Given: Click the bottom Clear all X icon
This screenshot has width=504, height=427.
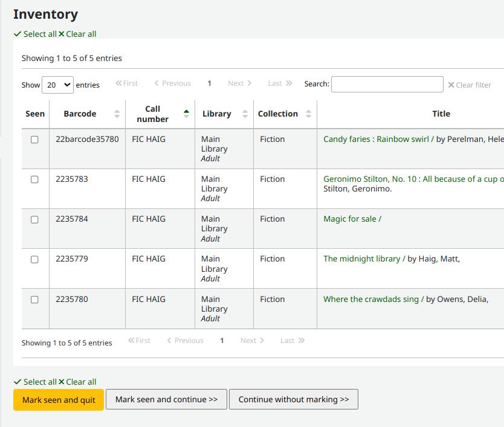Looking at the screenshot, I should pos(61,382).
